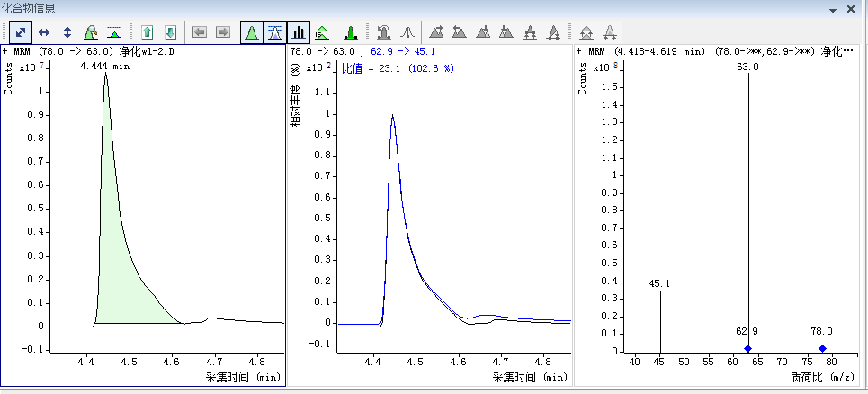Viewport: 868px width, 394px height.
Task: Click the 63.0 spectrum peak label
Action: tap(748, 67)
